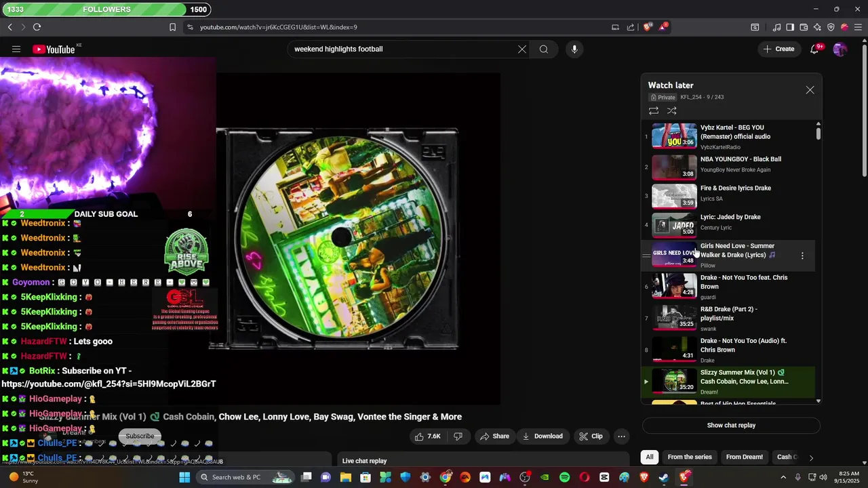Open the YouTube account avatar menu
868x488 pixels.
(840, 49)
